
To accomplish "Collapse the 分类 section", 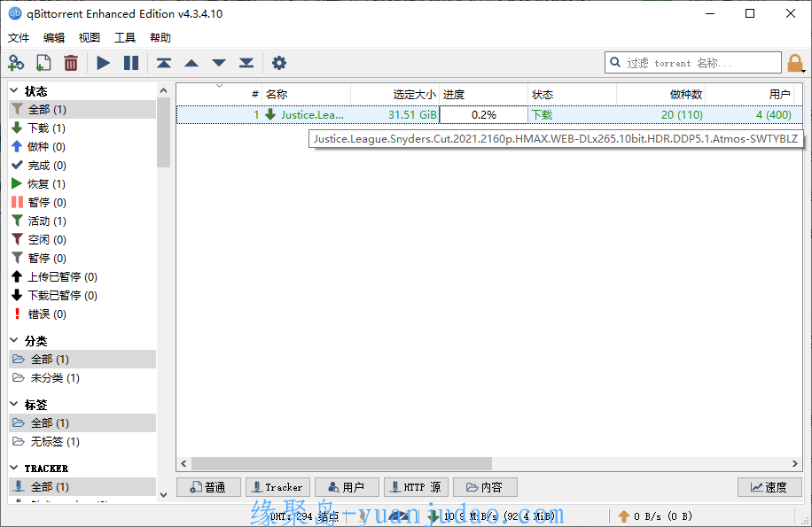I will pyautogui.click(x=14, y=340).
